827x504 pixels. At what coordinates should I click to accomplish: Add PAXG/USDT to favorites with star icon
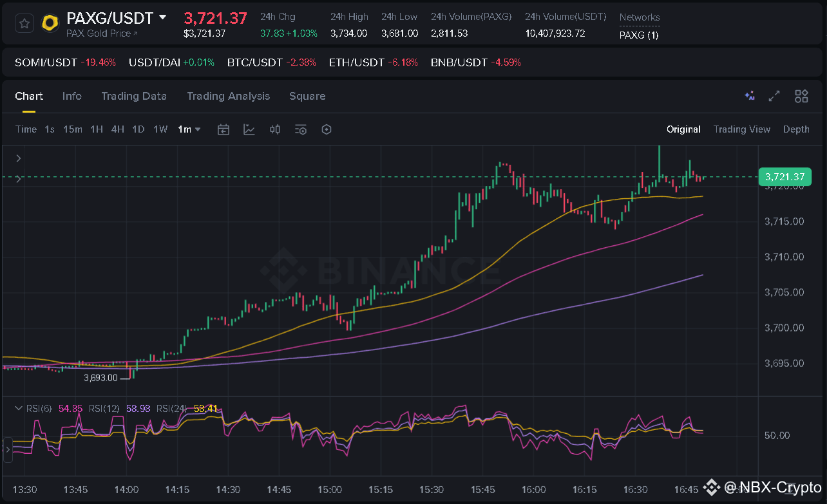24,24
